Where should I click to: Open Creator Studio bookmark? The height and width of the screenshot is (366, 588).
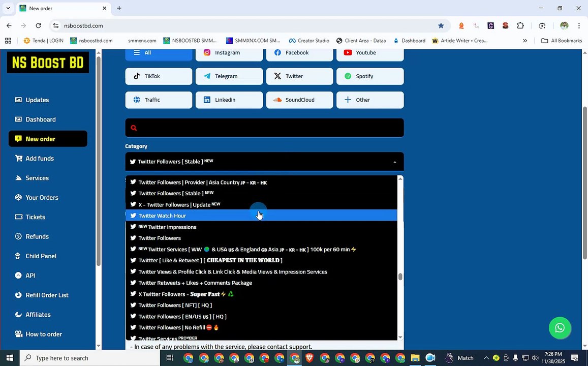pos(309,41)
